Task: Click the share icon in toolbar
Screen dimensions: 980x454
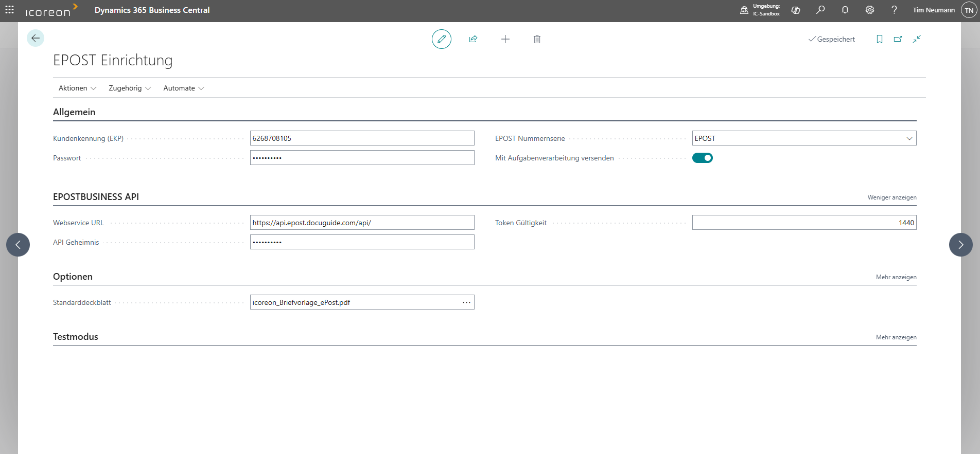Action: point(473,39)
